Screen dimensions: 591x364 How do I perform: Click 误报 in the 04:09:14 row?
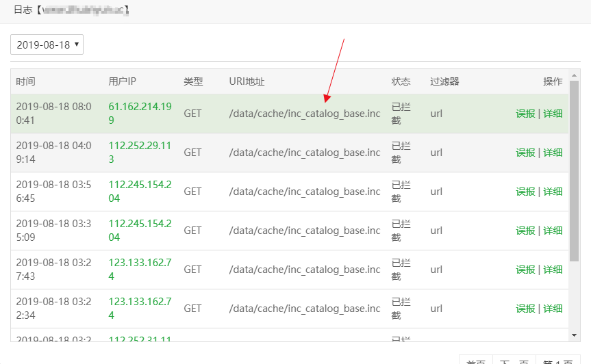[525, 153]
